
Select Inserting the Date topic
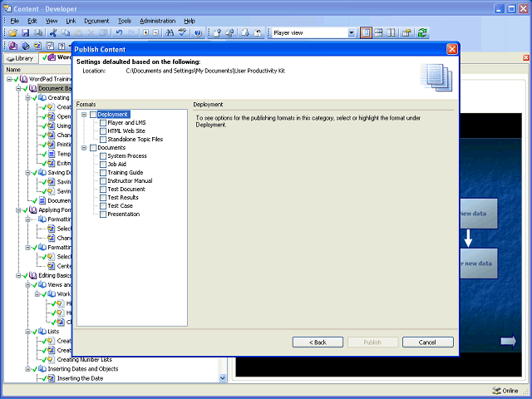point(80,378)
